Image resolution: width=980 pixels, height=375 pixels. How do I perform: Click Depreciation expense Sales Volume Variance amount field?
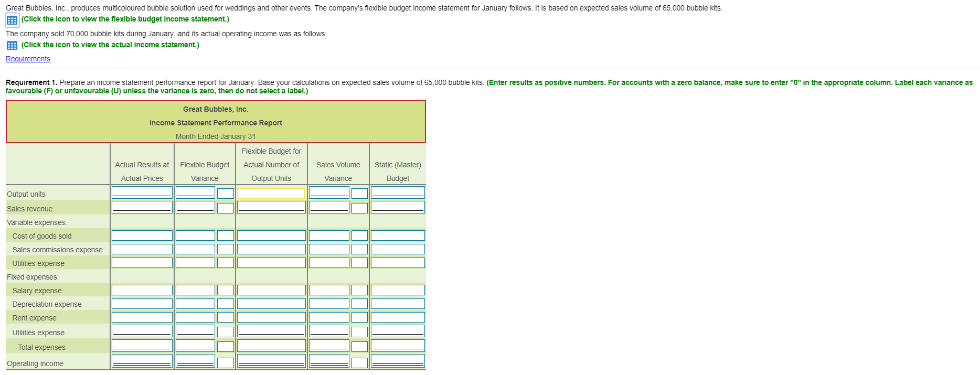click(329, 304)
